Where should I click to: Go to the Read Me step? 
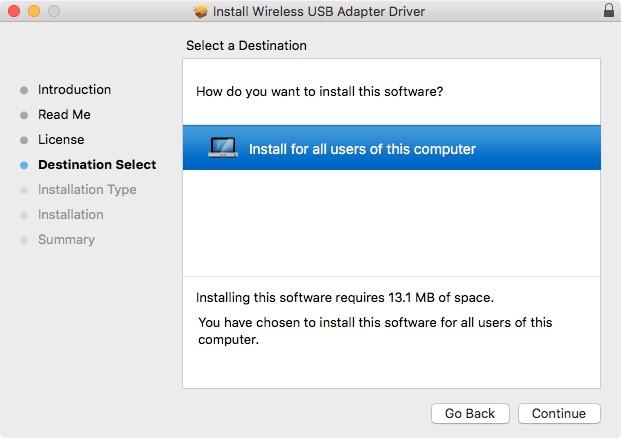(64, 114)
